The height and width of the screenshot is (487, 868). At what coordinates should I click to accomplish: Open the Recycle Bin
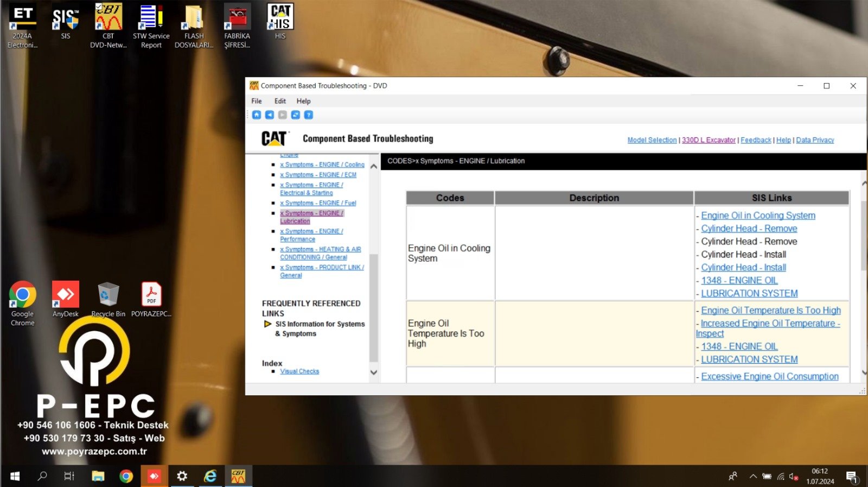[108, 299]
